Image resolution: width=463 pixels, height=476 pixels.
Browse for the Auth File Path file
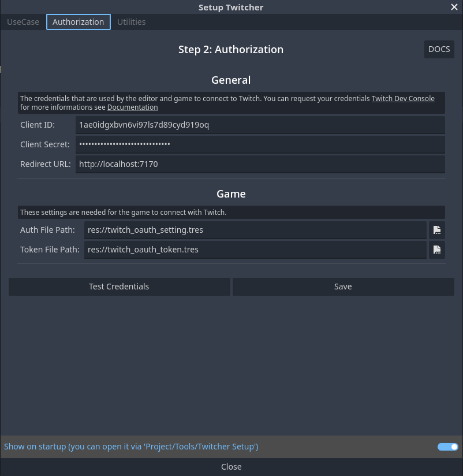[x=437, y=230]
